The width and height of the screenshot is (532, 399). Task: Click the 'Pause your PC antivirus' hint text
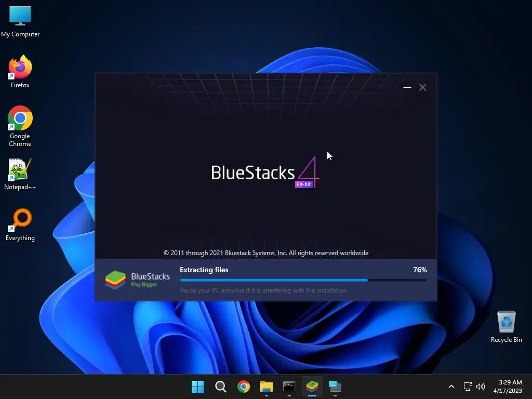[263, 290]
